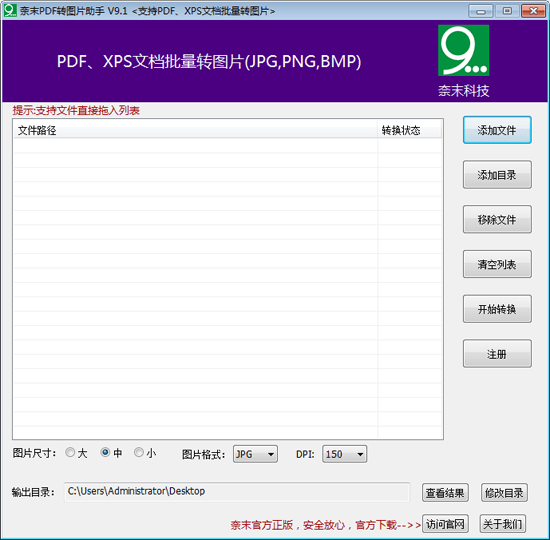Open the 图片格式 JPG dropdown
The width and height of the screenshot is (550, 540).
255,454
